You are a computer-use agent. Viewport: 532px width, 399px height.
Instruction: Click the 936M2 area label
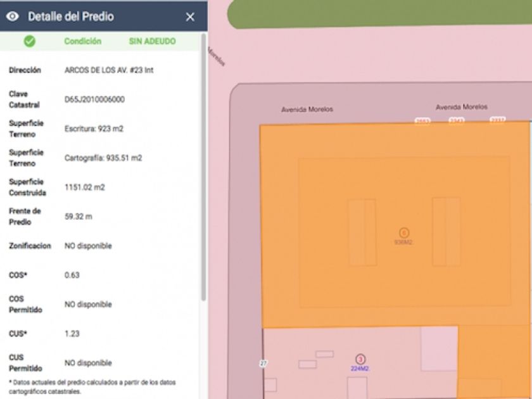pos(403,242)
